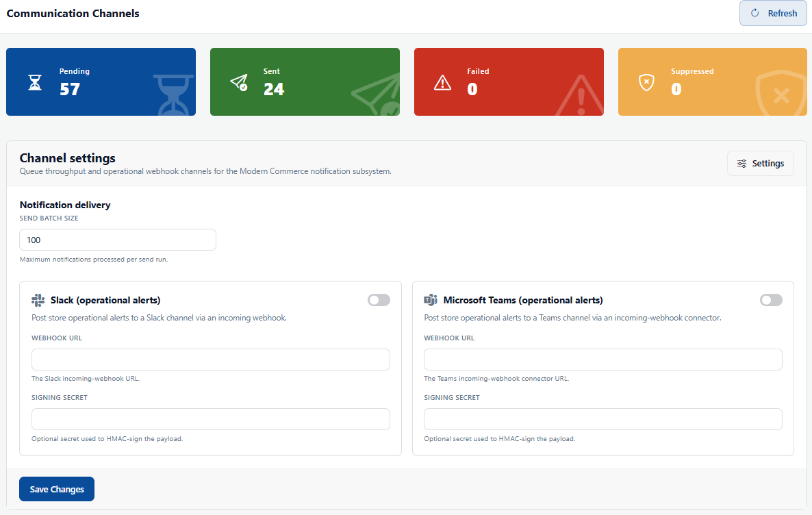Image resolution: width=812 pixels, height=515 pixels.
Task: Click the Notification delivery heading
Action: tap(65, 205)
